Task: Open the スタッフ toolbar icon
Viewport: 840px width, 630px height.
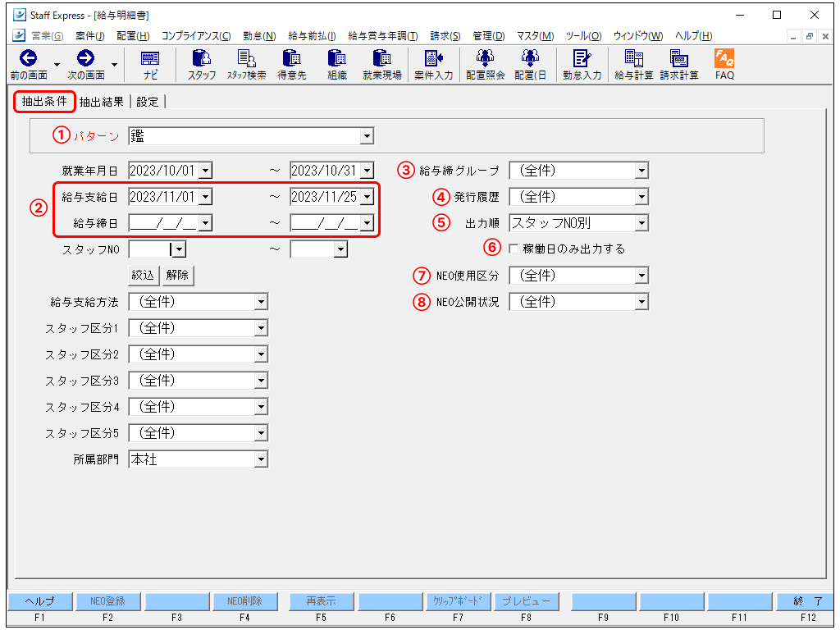Action: 202,58
